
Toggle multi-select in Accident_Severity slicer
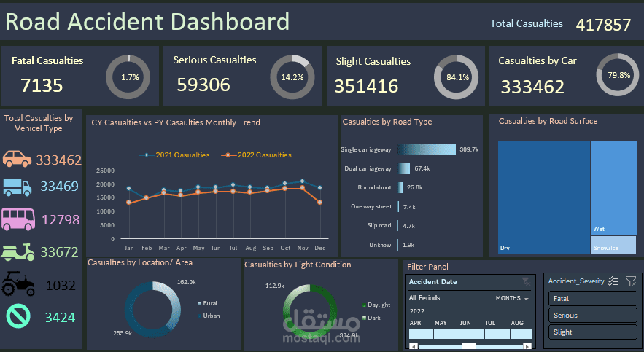pyautogui.click(x=613, y=281)
